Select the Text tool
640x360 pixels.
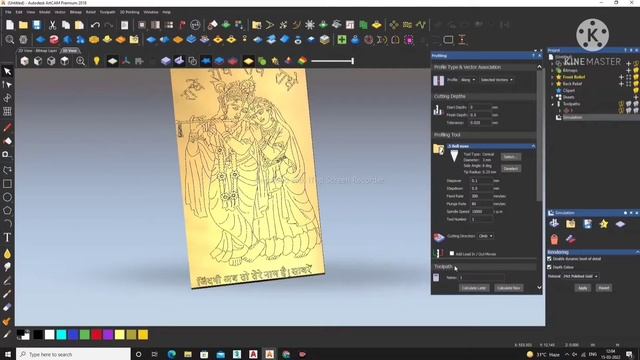pos(7,238)
